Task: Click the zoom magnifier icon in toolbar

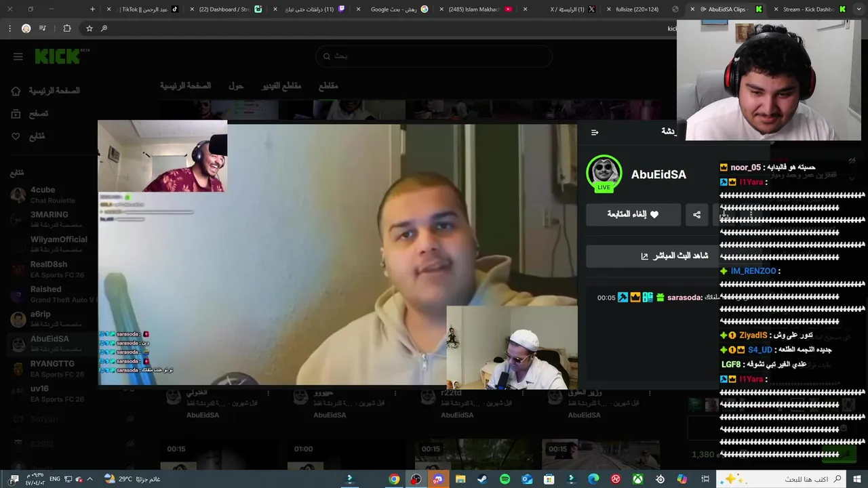Action: [104, 28]
